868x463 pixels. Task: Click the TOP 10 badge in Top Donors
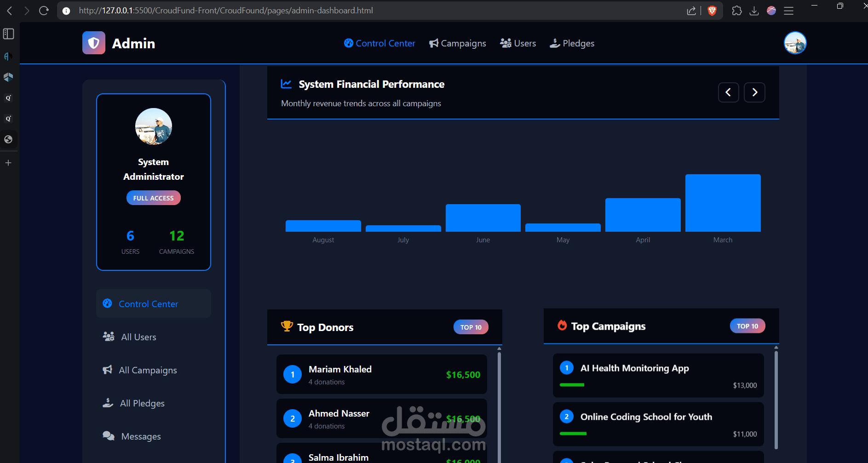(471, 327)
